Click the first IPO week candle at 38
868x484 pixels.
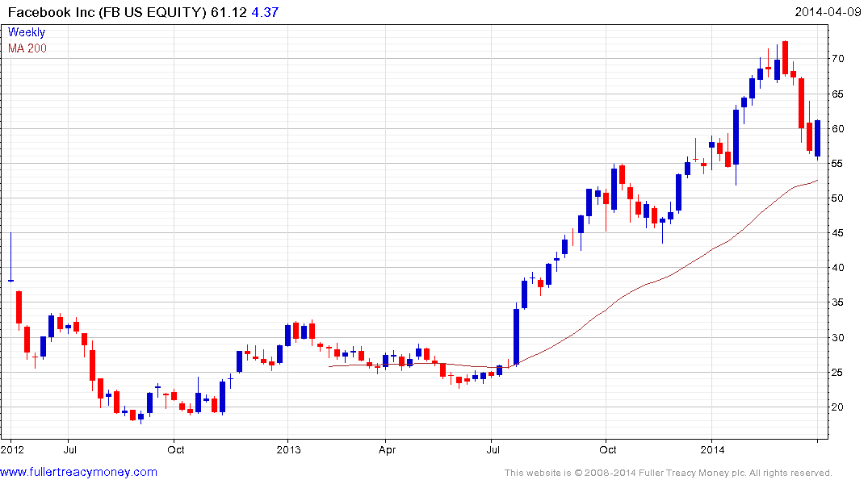coord(11,257)
